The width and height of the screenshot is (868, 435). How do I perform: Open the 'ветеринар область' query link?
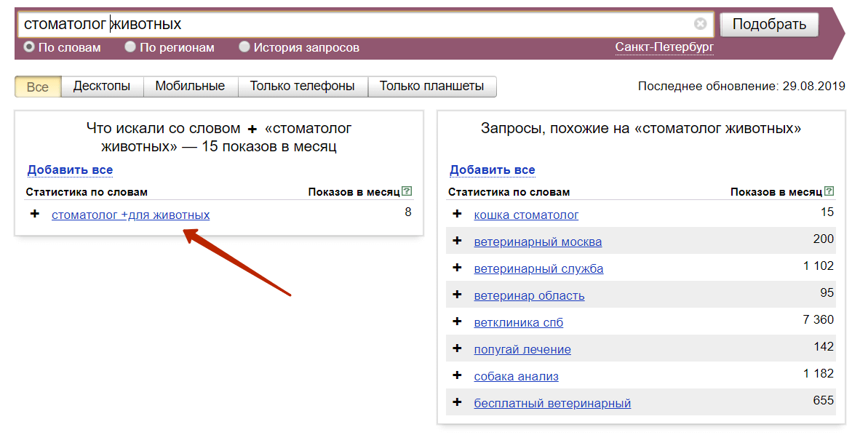point(529,295)
